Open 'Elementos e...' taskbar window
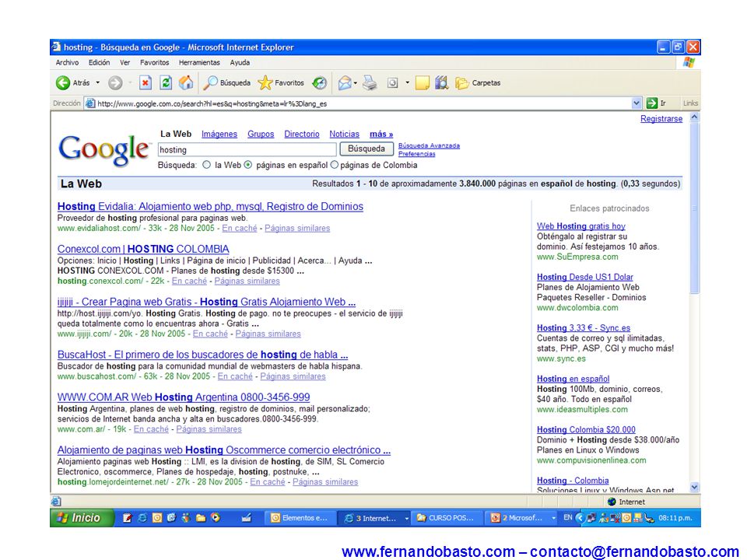747x560 pixels. pos(300,518)
